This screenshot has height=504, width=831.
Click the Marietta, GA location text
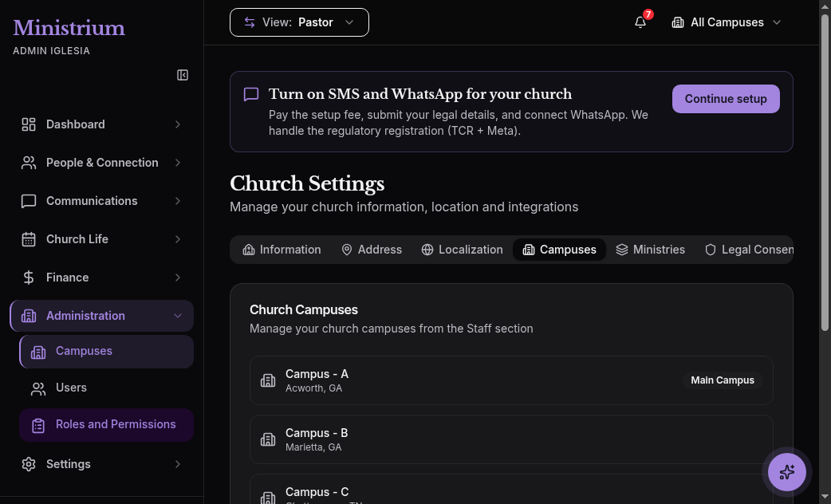pyautogui.click(x=313, y=447)
